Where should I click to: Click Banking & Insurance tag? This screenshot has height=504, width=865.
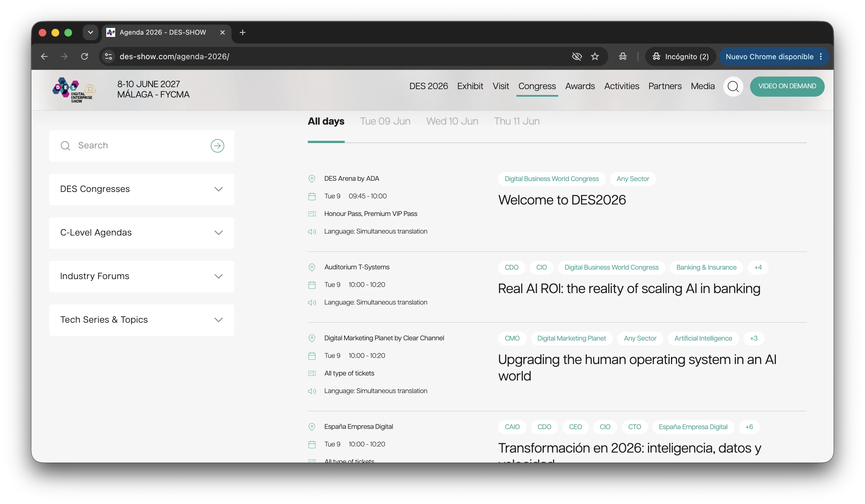click(x=706, y=267)
